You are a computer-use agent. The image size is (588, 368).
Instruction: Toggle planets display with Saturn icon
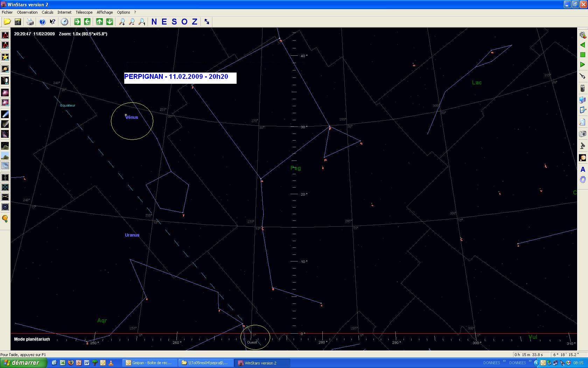coord(5,69)
